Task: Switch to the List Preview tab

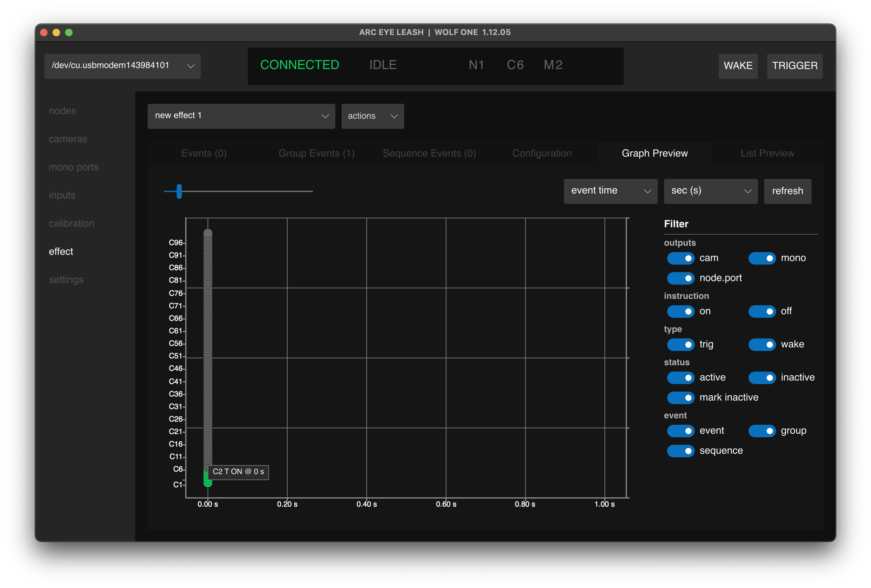Action: coord(767,154)
